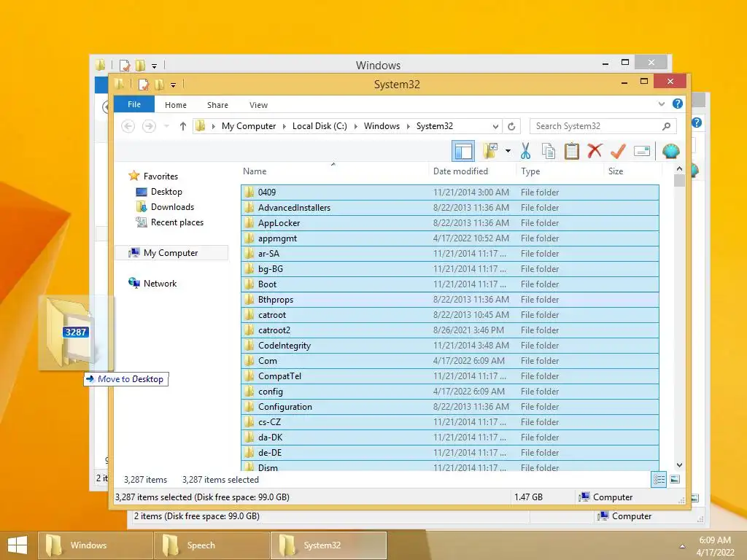
Task: Click the scroll down arrow of file list
Action: pos(679,465)
